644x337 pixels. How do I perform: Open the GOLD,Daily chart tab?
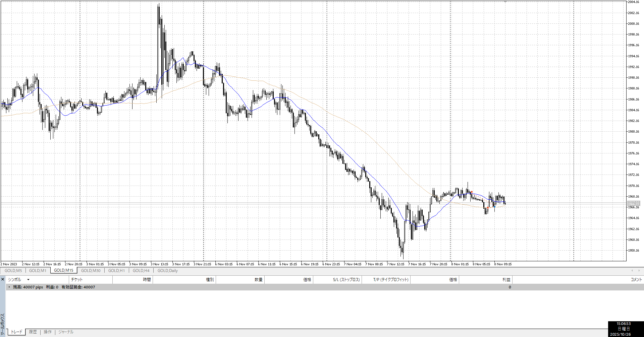point(167,271)
